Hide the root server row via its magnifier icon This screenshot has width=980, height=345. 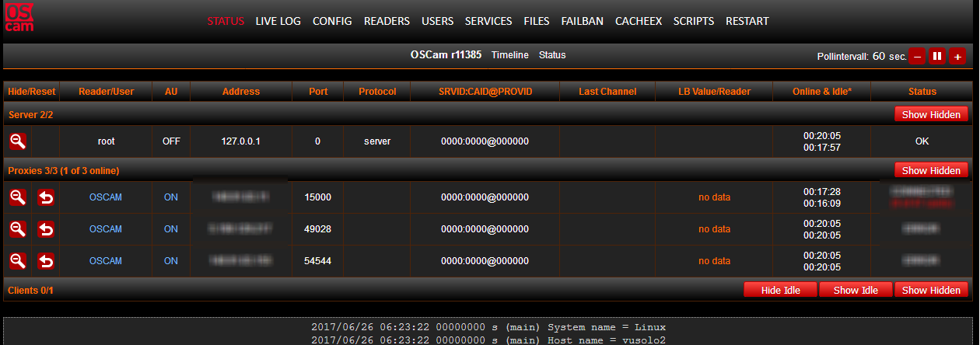17,141
